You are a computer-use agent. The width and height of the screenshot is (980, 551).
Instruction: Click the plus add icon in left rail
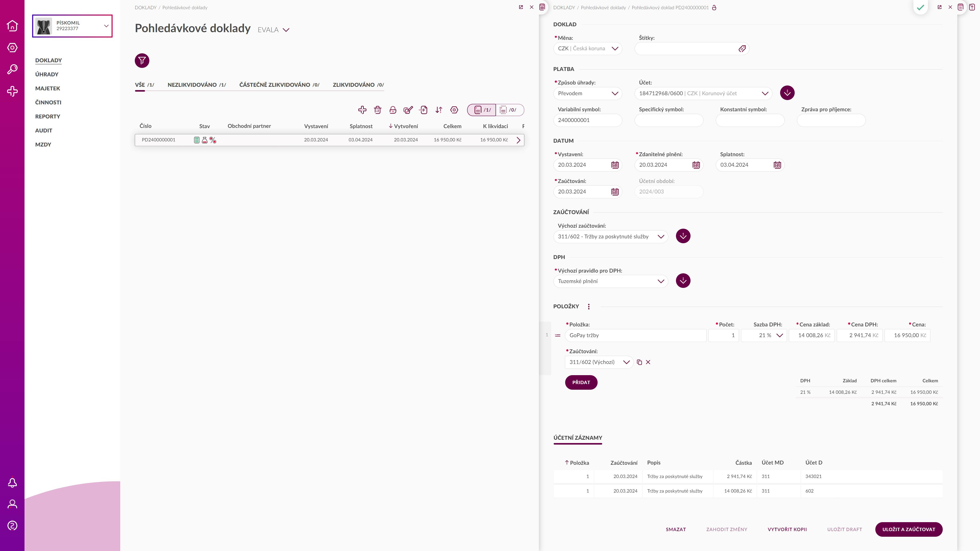(12, 91)
